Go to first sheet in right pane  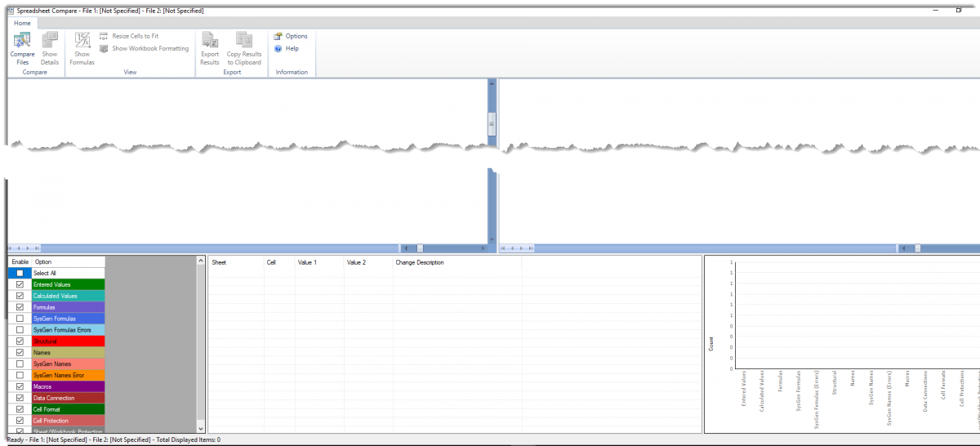503,248
